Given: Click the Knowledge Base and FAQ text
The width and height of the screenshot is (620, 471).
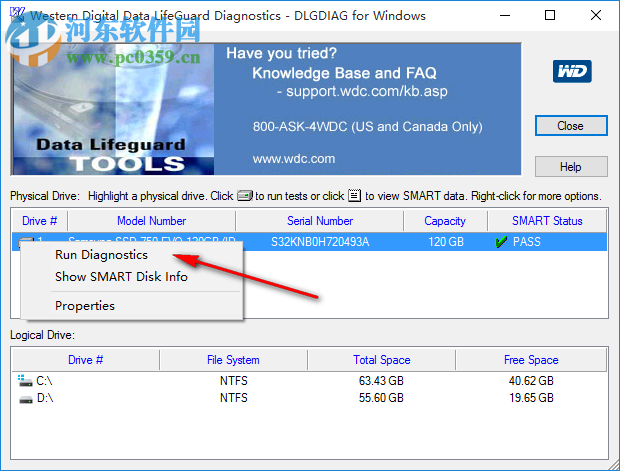Looking at the screenshot, I should 344,73.
